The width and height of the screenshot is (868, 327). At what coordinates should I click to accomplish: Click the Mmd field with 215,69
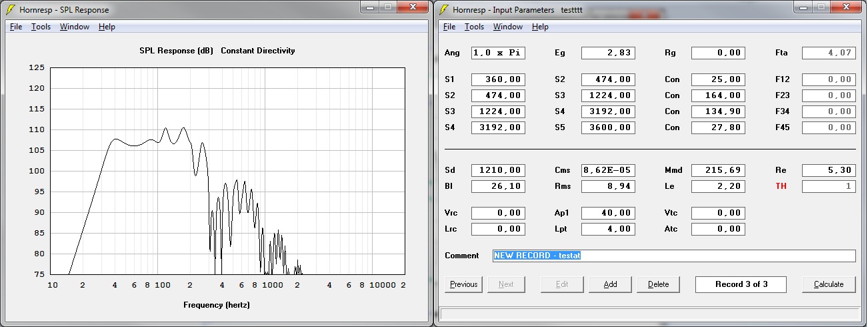(x=718, y=170)
